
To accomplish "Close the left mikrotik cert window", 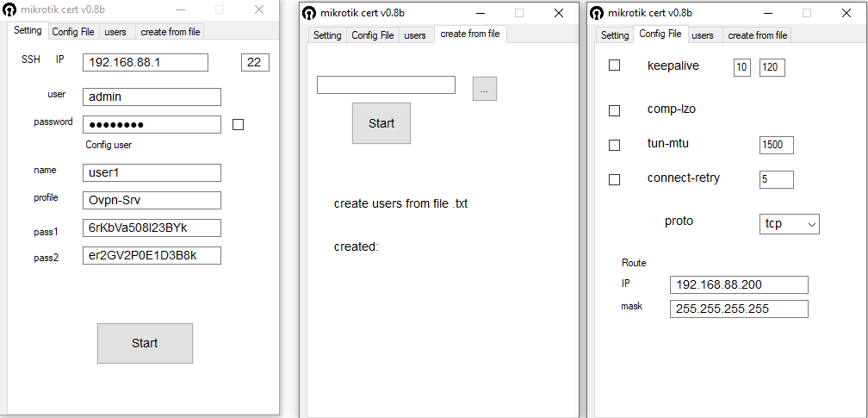I will [259, 9].
